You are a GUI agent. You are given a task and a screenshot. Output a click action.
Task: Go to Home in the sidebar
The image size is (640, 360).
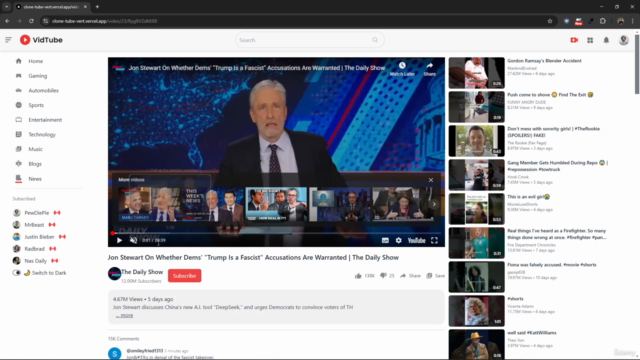click(x=36, y=61)
